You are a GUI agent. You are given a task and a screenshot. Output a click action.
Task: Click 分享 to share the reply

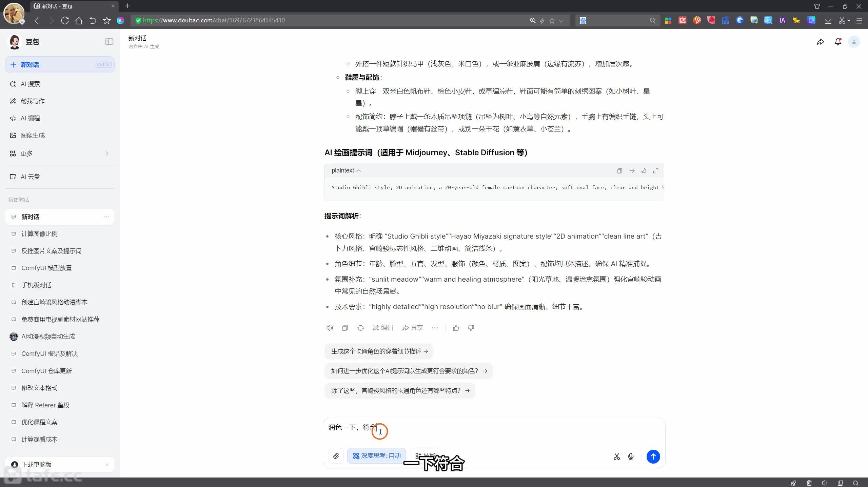tap(413, 328)
